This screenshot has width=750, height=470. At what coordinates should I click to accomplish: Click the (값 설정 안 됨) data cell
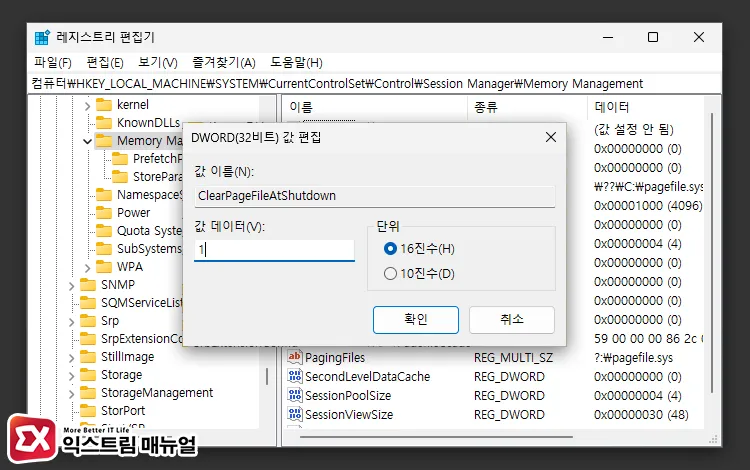pos(634,129)
